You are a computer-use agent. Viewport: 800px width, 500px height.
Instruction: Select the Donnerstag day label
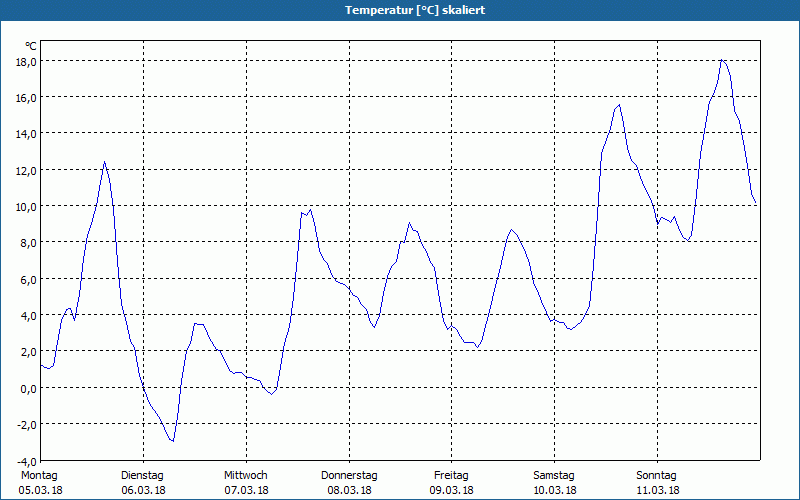pyautogui.click(x=349, y=476)
